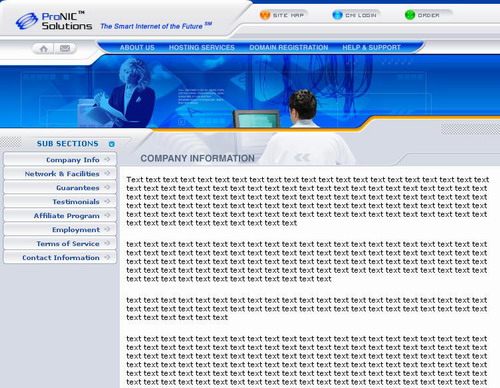This screenshot has height=388, width=500.
Task: Click the arrow beside Affiliate Program
Action: tap(107, 215)
